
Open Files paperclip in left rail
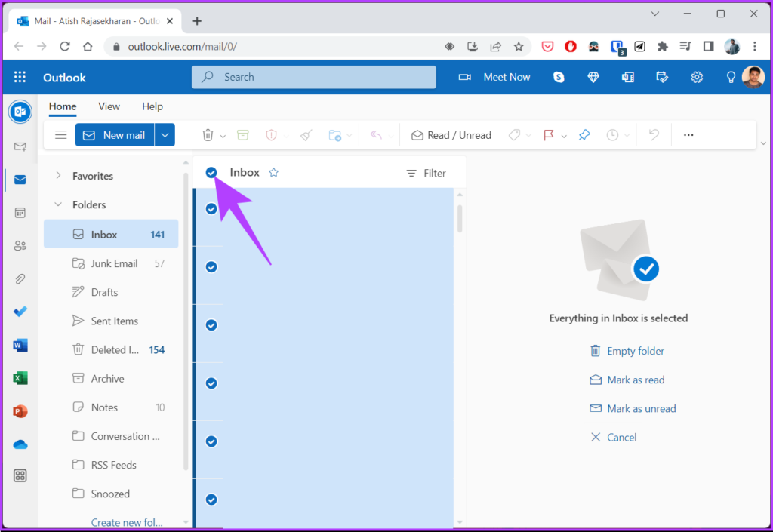20,278
